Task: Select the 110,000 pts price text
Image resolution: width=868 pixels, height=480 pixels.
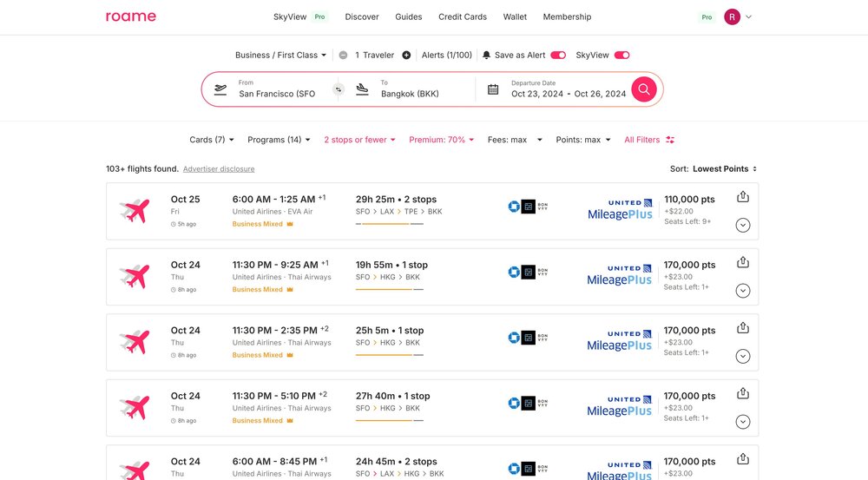Action: pos(690,200)
